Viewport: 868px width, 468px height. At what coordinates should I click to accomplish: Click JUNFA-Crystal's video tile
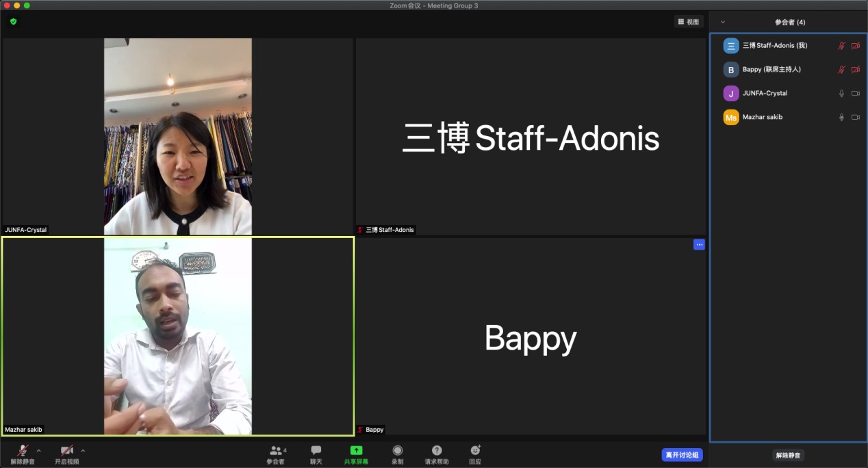click(178, 136)
